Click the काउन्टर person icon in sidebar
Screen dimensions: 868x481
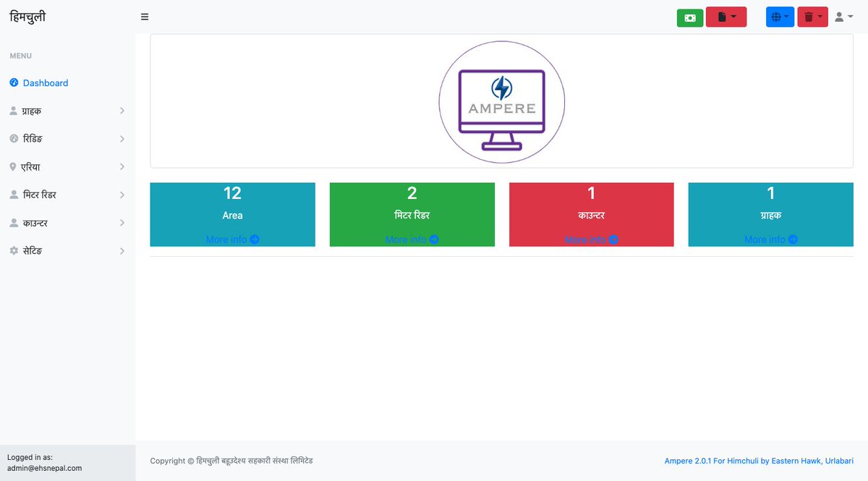[x=14, y=223]
